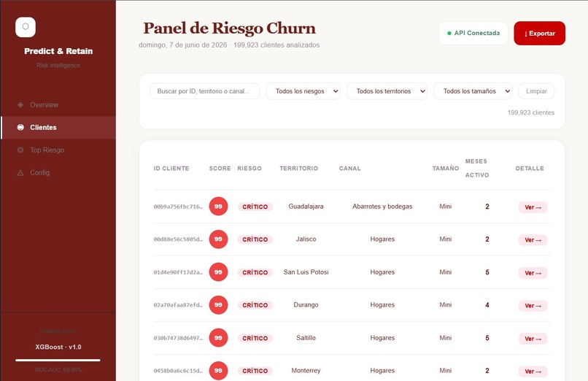Click RIESGO column header
The width and height of the screenshot is (588, 381).
(x=249, y=169)
